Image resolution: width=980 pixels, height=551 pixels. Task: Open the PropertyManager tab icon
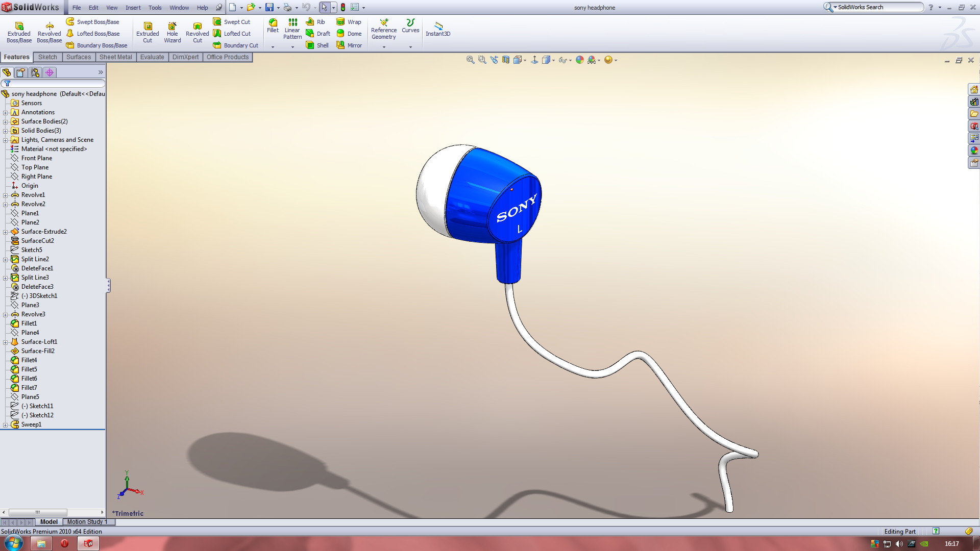point(21,72)
